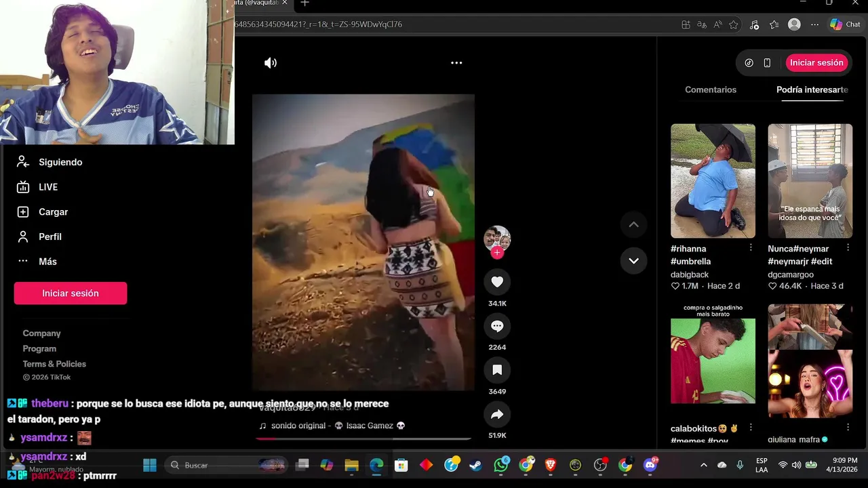Open Edge Favorites list icon
868x488 pixels.
coord(774,24)
